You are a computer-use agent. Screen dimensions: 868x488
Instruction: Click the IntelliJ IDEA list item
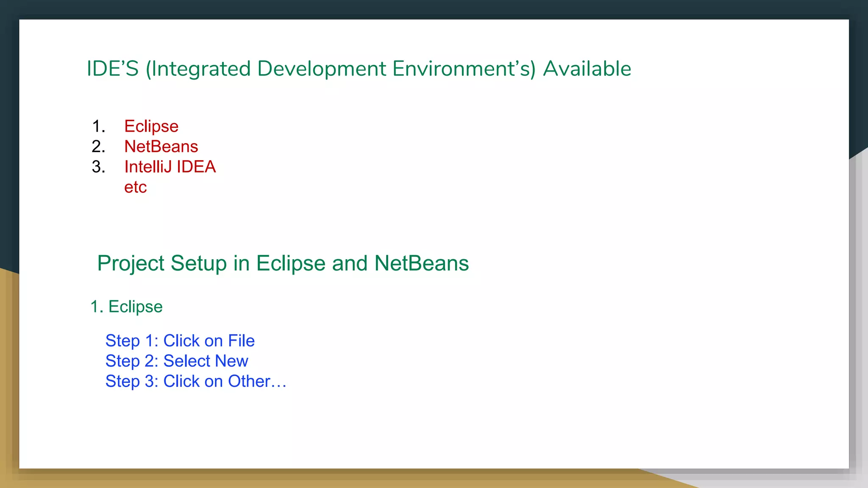coord(170,167)
